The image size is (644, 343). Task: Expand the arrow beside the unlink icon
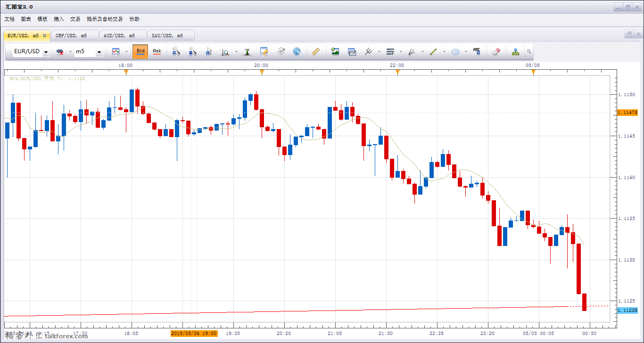(71, 52)
